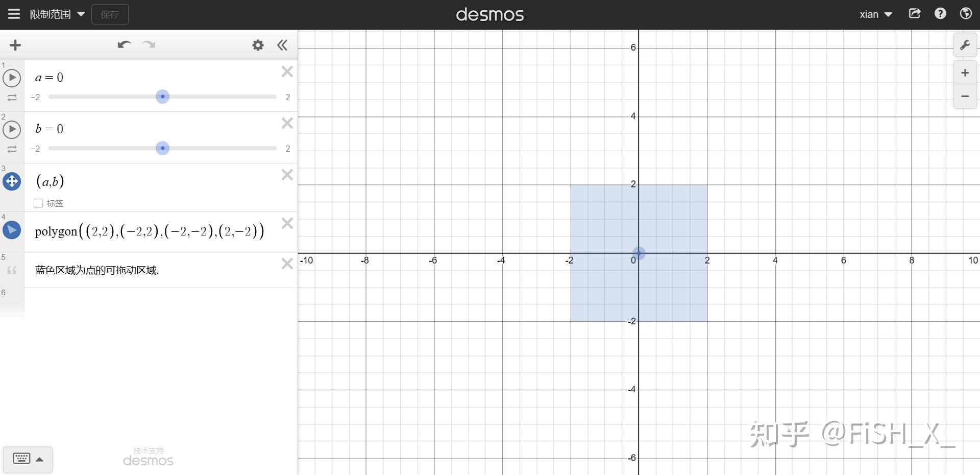This screenshot has width=980, height=475.
Task: Click the 保存 save button
Action: (110, 14)
